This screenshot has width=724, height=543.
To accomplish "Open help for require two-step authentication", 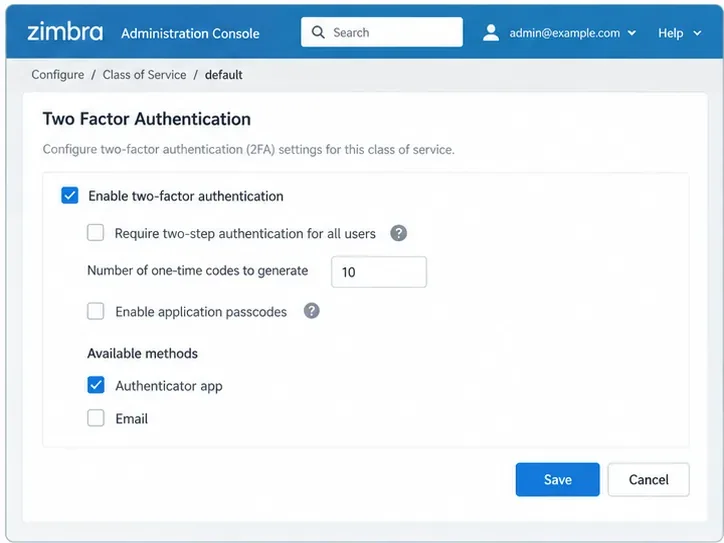I will 398,233.
